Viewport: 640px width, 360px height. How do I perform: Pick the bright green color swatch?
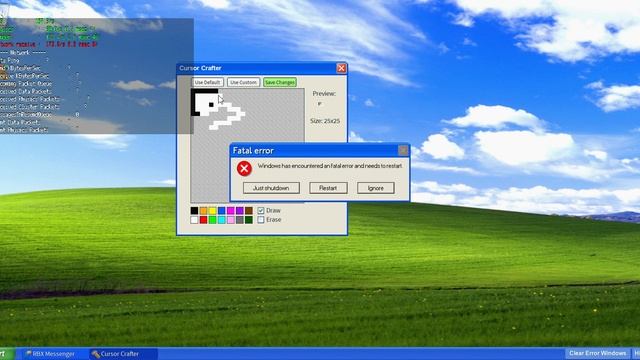(212, 220)
